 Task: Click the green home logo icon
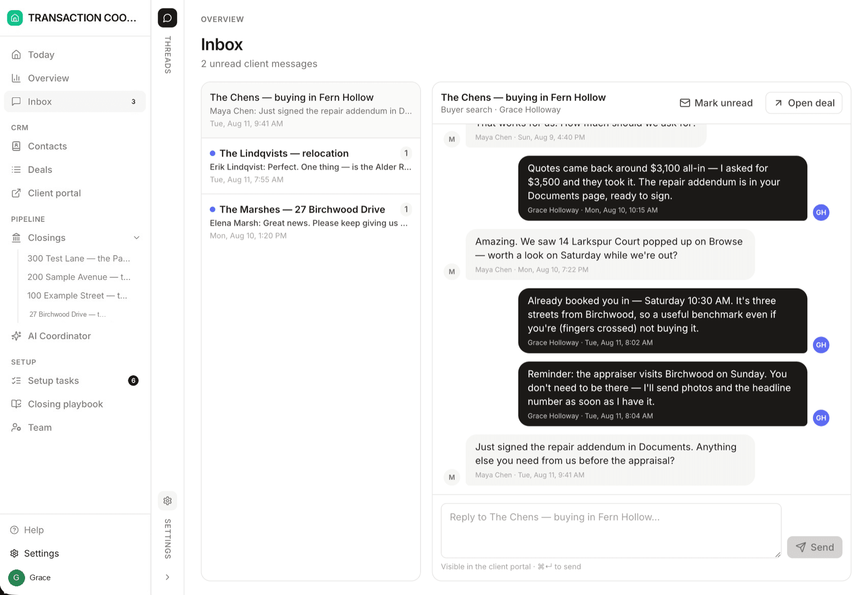pyautogui.click(x=15, y=18)
